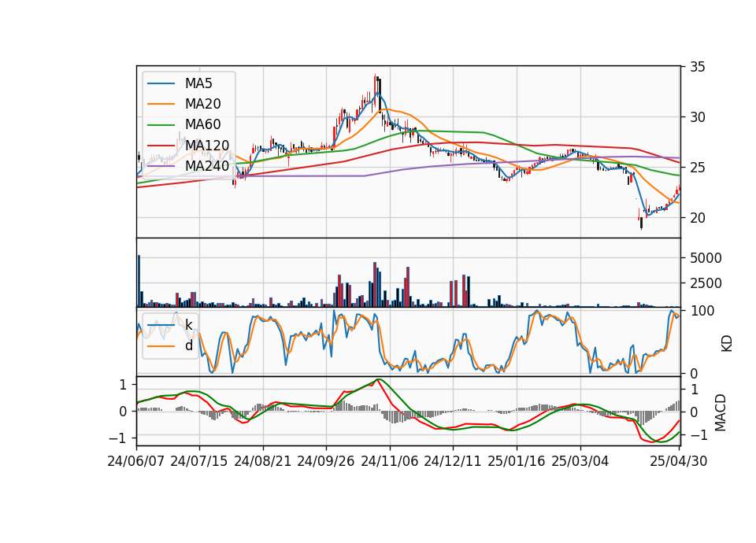Click the volume axis value 5000
The image size is (756, 543).
706,258
